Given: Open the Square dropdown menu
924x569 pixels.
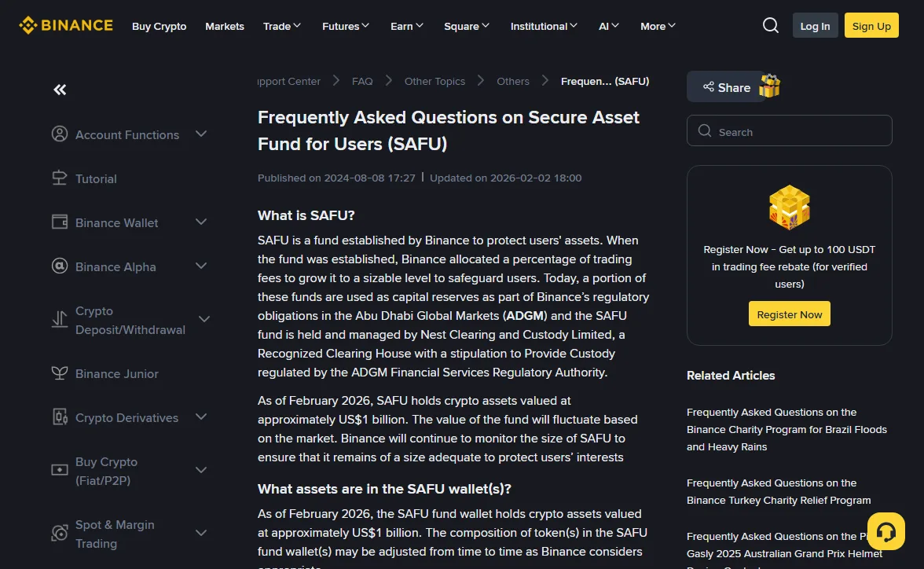Looking at the screenshot, I should click(x=466, y=26).
